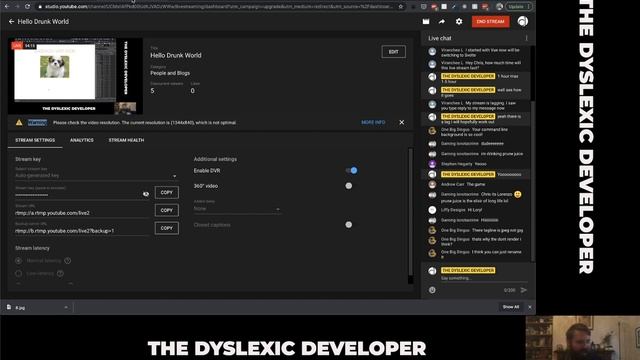Show help for Low-latency
Screen dimensions: 640x360
pyautogui.click(x=60, y=273)
